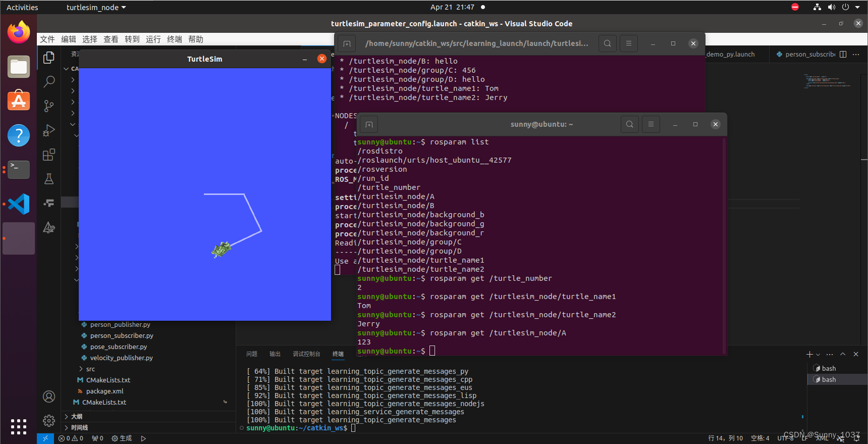
Task: Open the 选择 menu
Action: coord(90,39)
